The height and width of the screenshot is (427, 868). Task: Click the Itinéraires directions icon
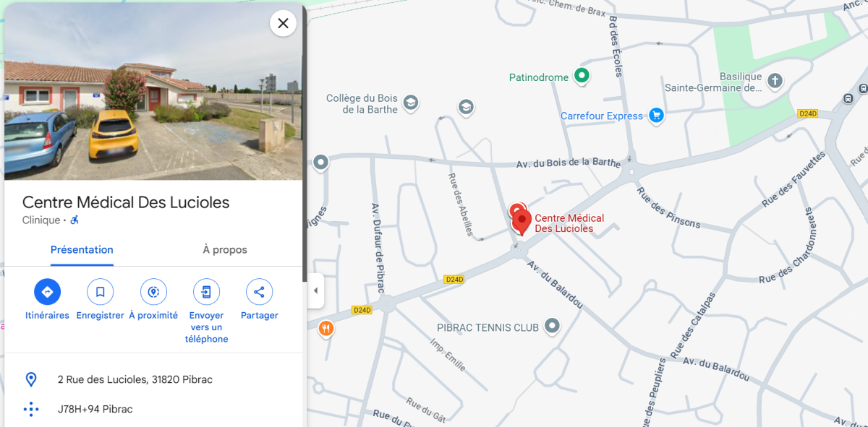point(47,292)
